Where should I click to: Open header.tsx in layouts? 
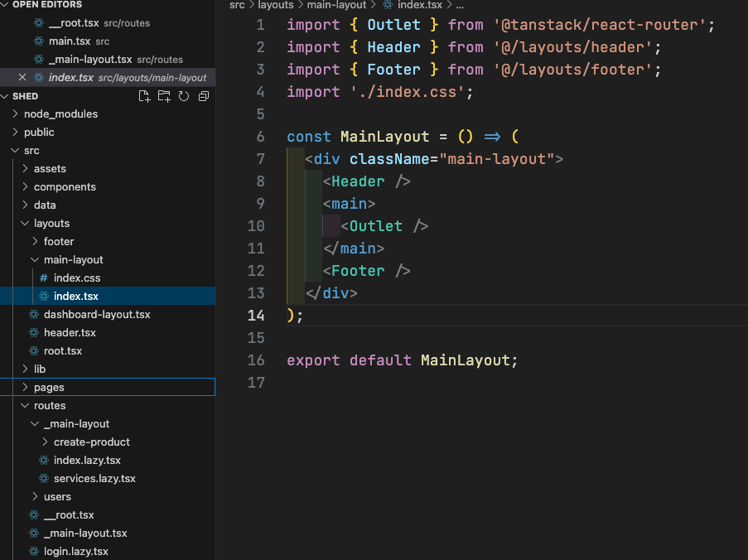[x=108, y=332]
